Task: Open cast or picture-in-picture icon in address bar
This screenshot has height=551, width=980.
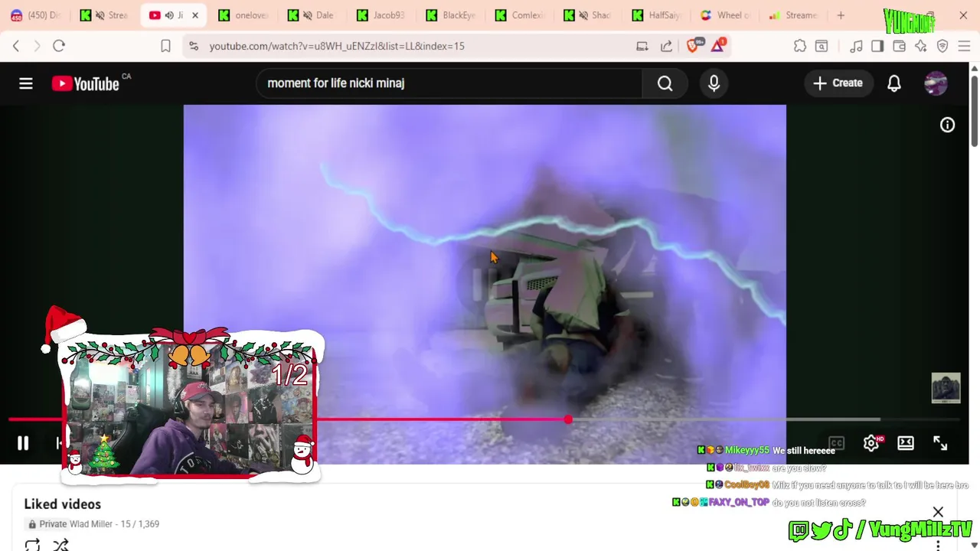Action: [x=642, y=46]
